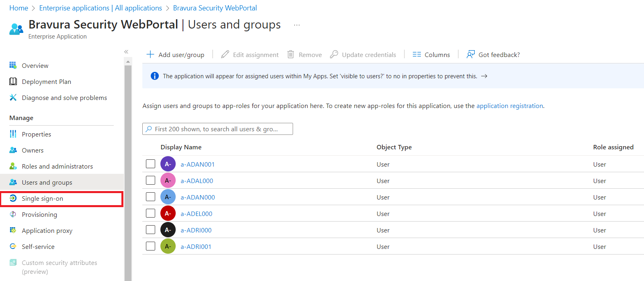Click the Owners people icon
This screenshot has height=281, width=644.
tap(13, 150)
